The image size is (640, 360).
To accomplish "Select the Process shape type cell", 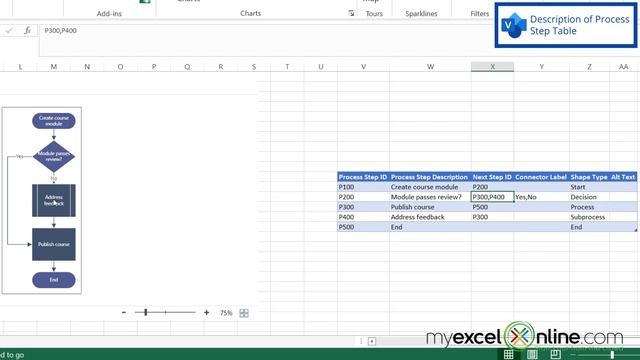I will click(x=589, y=207).
